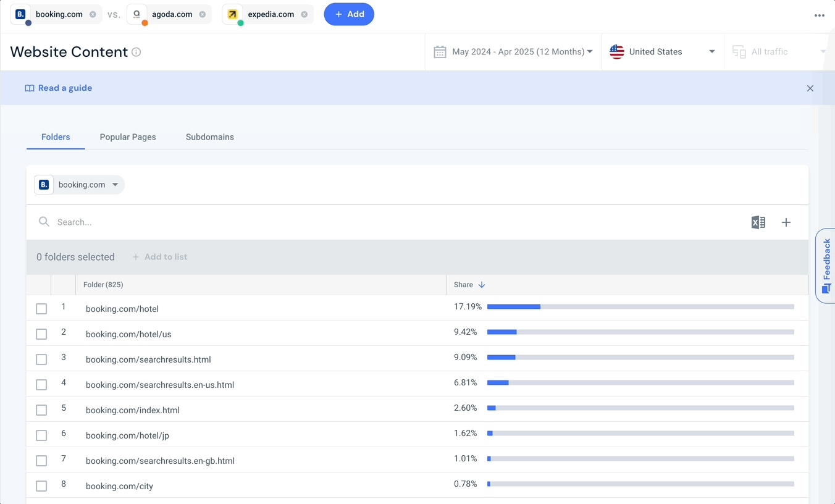This screenshot has width=835, height=504.
Task: Check the booking.com/index.html row checkbox
Action: pyautogui.click(x=41, y=410)
